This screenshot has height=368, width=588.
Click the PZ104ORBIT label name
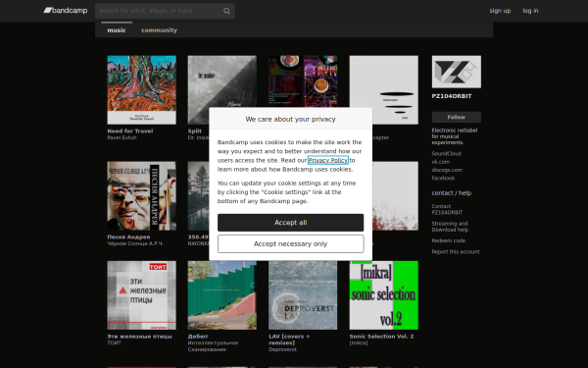tap(452, 96)
